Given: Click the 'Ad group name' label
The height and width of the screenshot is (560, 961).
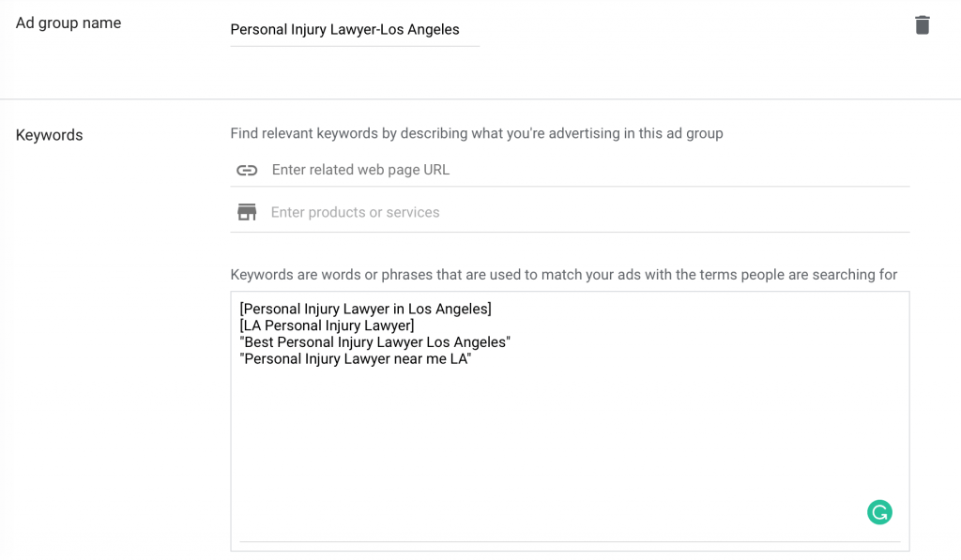Looking at the screenshot, I should coord(68,23).
